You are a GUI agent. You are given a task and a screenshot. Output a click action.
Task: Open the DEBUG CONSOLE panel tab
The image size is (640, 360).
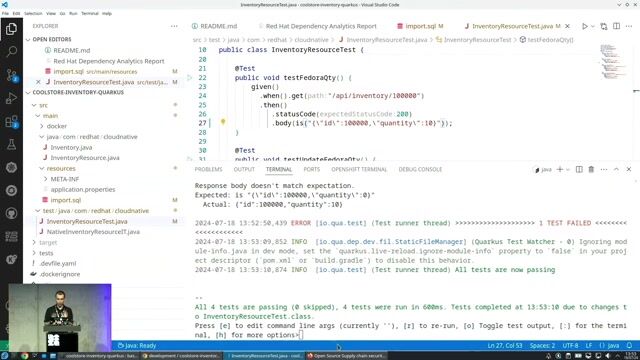tap(420, 169)
